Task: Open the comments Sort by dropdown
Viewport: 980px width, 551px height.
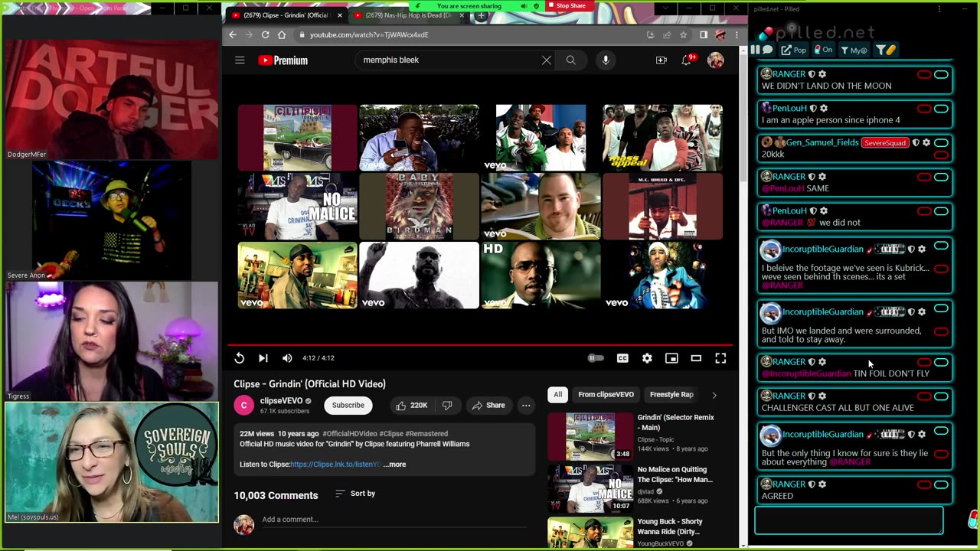Action: coord(355,494)
